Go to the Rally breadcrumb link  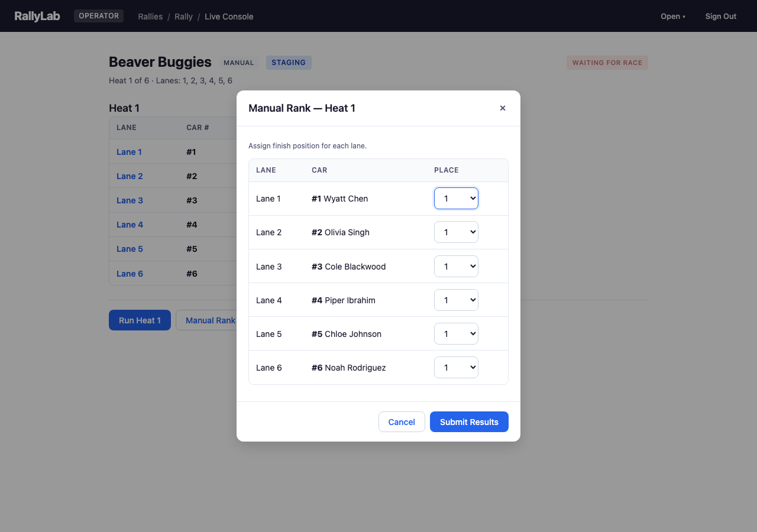(x=183, y=17)
